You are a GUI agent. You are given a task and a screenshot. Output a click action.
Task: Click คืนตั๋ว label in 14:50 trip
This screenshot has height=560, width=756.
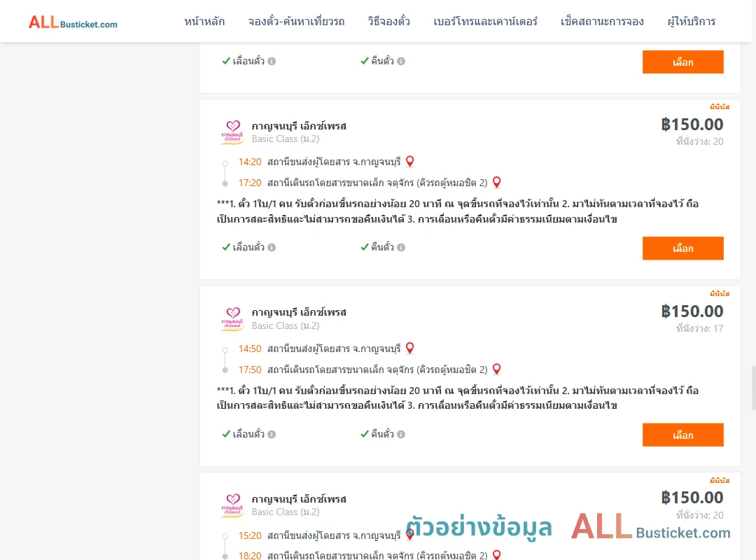(382, 434)
